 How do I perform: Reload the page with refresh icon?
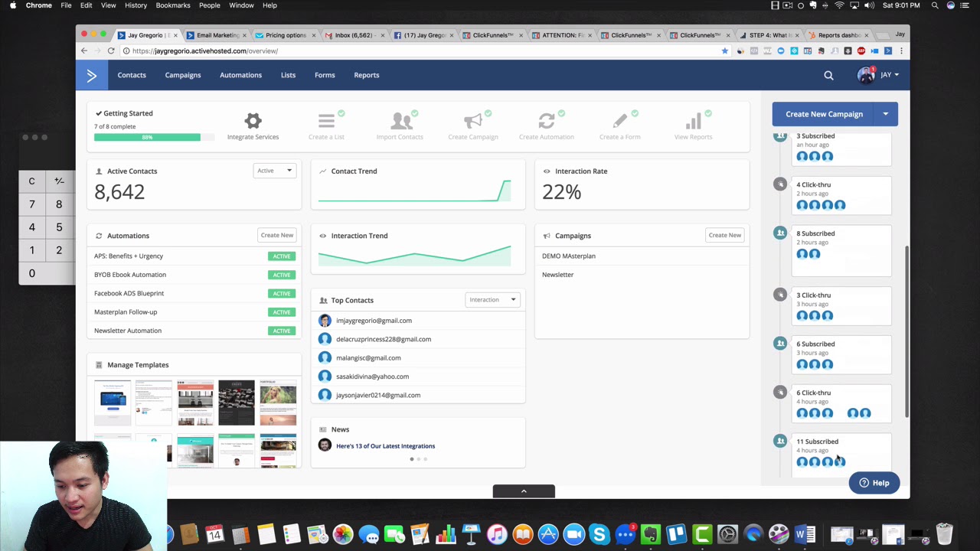tap(111, 51)
